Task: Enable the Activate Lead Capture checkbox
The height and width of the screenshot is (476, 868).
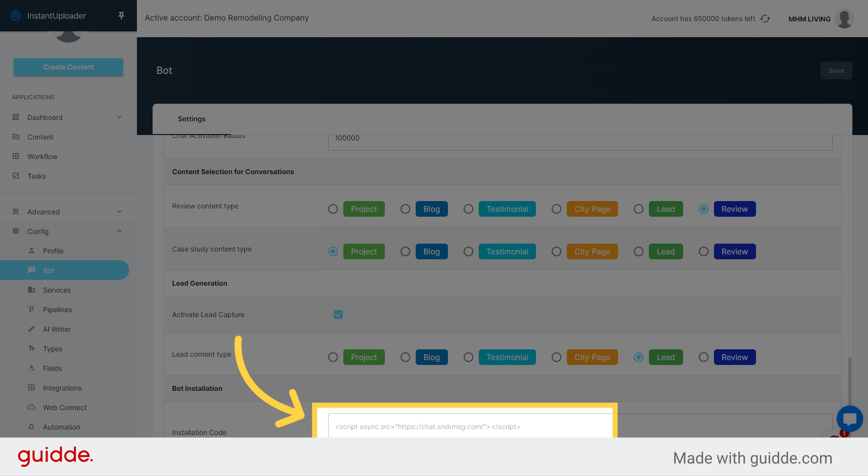Action: [338, 315]
